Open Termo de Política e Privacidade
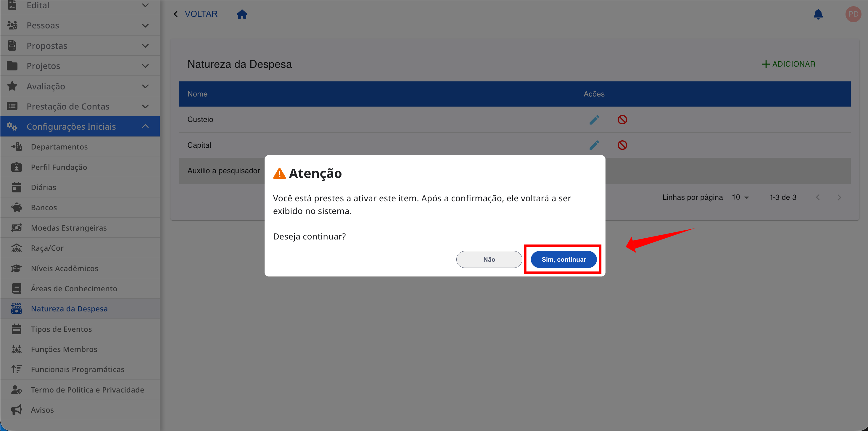The image size is (868, 431). coord(80,390)
